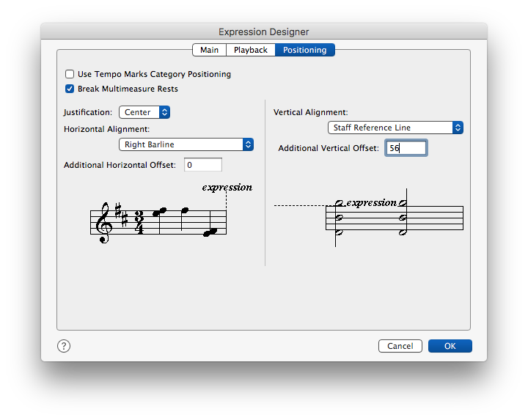Screen dimensions: 528x420
Task: Click the expression text above right barline
Action: [227, 188]
